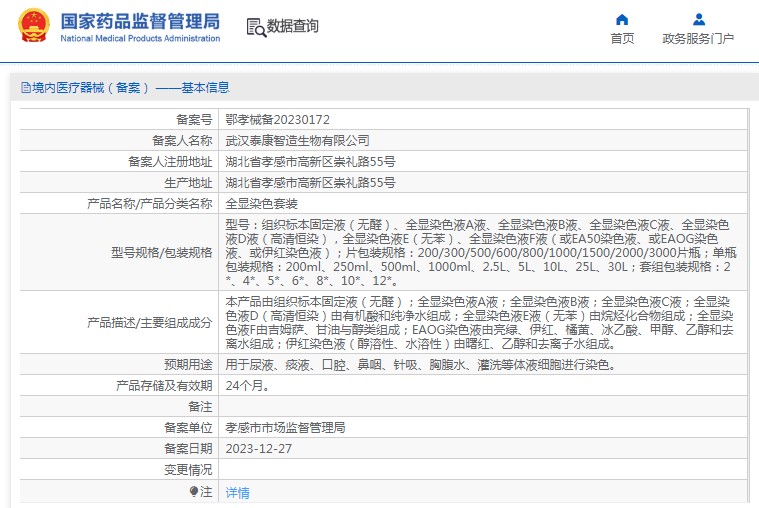759x508 pixels.
Task: Click the 产品名称/产品分类名称 row label
Action: click(x=150, y=204)
